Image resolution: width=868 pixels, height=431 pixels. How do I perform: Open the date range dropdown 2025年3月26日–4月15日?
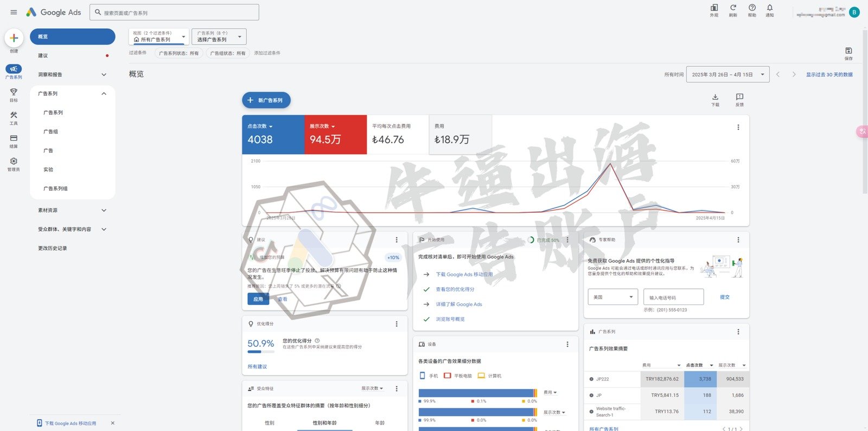727,74
